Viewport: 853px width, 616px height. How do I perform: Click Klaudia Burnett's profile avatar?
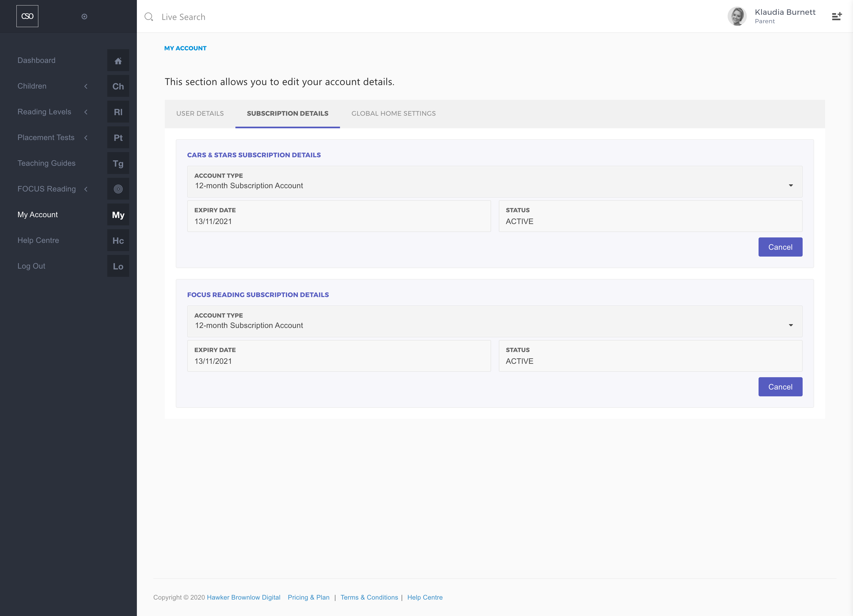(x=737, y=16)
